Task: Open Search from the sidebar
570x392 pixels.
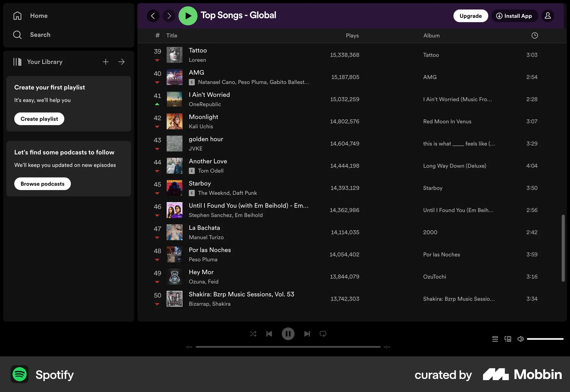Action: point(40,35)
